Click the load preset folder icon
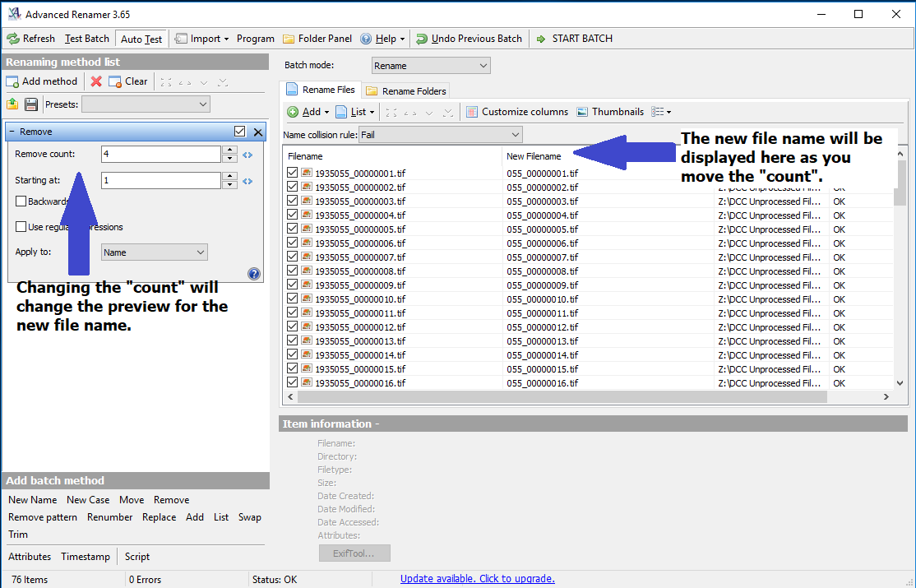This screenshot has height=588, width=916. point(12,104)
